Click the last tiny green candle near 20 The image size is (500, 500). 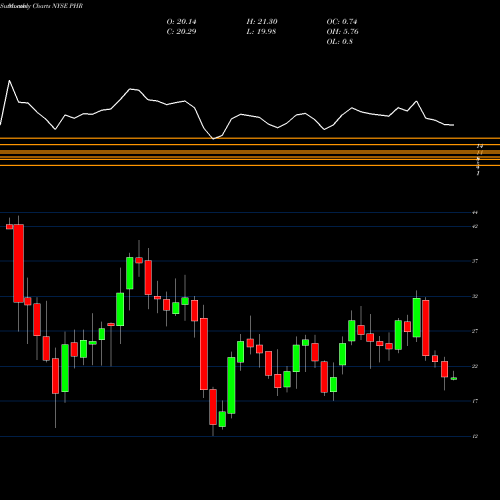point(454,378)
